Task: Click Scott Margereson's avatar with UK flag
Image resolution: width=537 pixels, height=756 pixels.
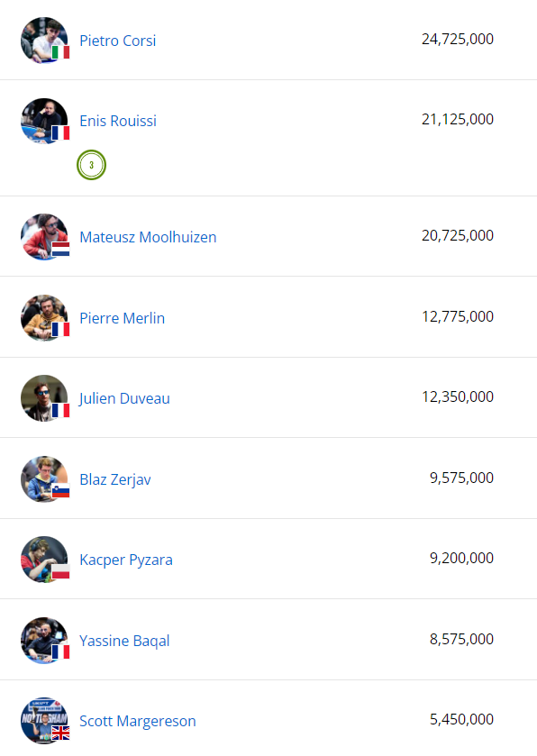Action: coord(44,720)
